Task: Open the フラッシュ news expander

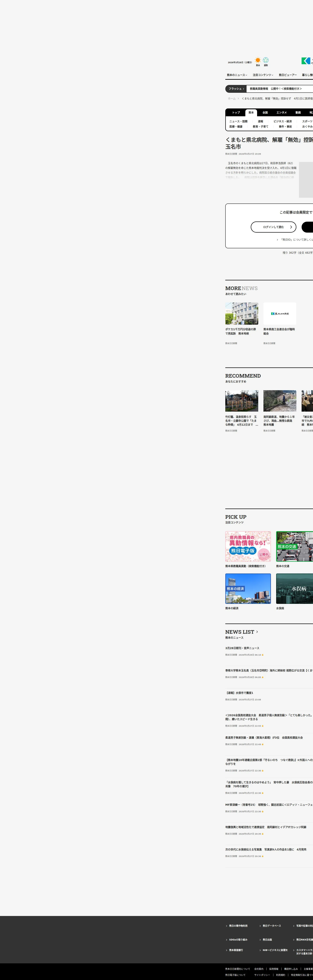Action: [x=236, y=89]
